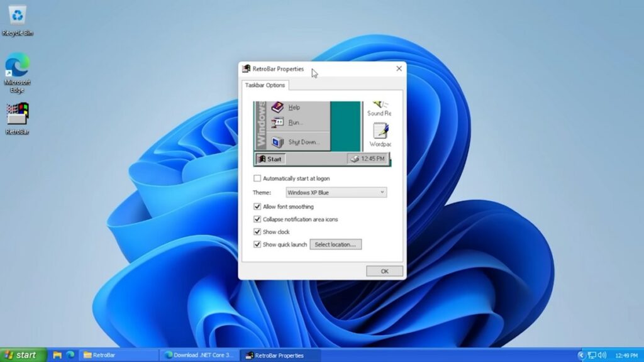Select the Microsoft Edge desktop shortcut
This screenshot has width=644, height=362.
tap(17, 73)
